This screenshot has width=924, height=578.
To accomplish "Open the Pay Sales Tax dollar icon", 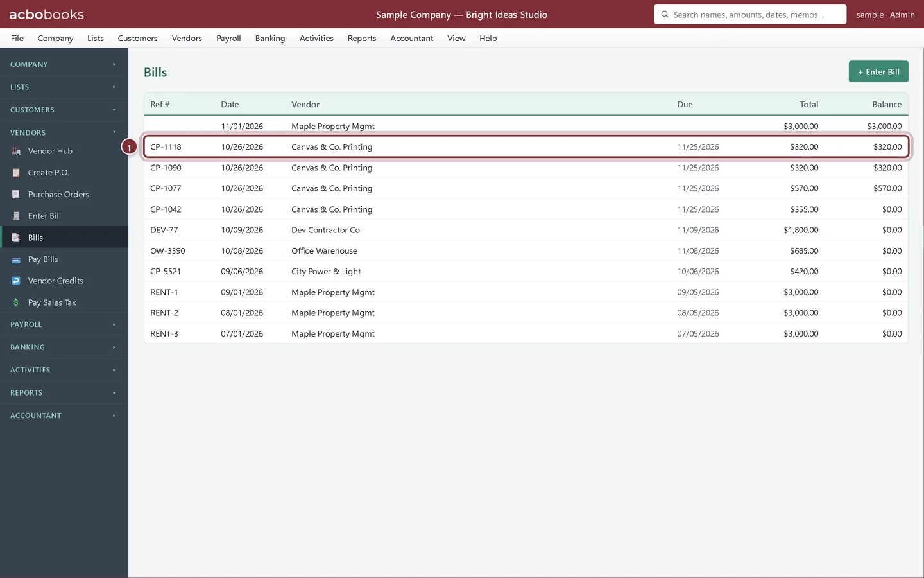I will (16, 302).
